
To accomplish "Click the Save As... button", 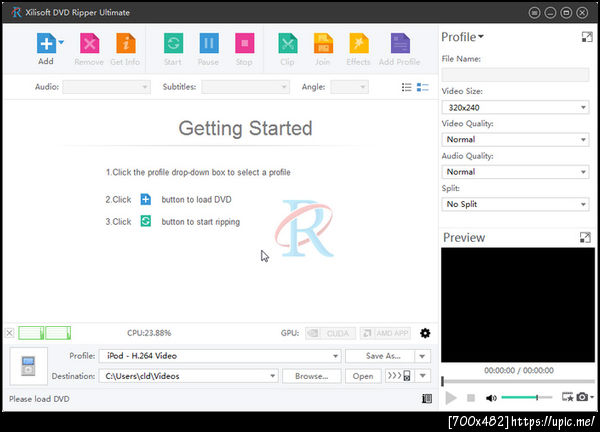I will pos(380,356).
